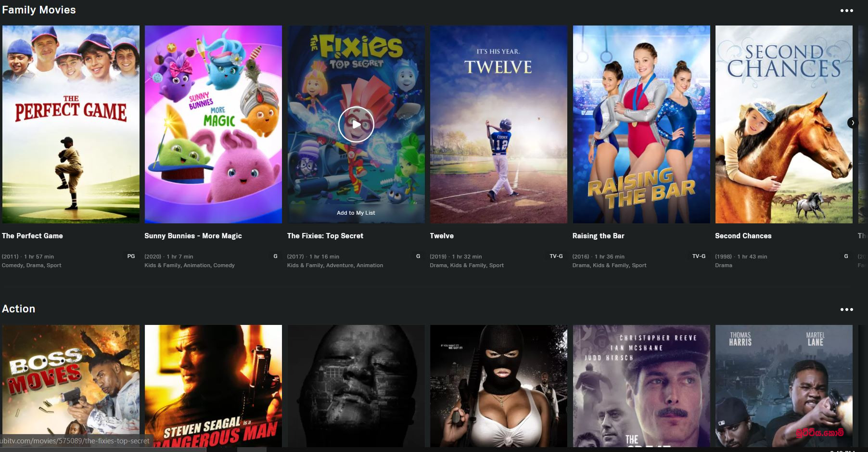This screenshot has height=452, width=868.
Task: Select the Twelve movie poster
Action: click(x=498, y=124)
